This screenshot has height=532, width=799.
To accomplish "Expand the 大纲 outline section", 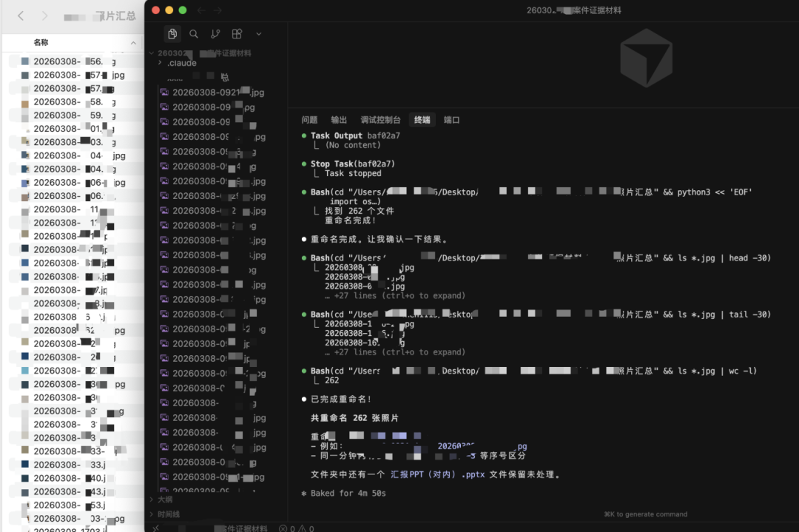I will coord(152,499).
